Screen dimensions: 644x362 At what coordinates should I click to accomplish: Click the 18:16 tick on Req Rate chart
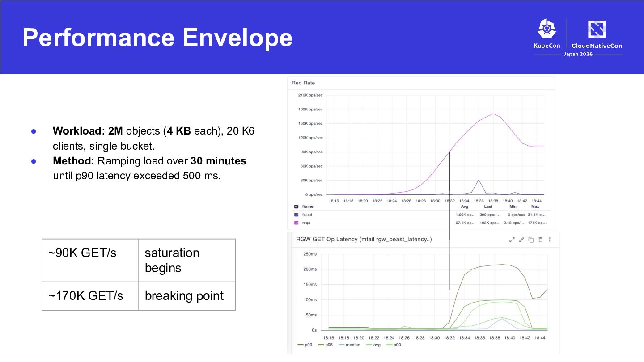coord(334,201)
